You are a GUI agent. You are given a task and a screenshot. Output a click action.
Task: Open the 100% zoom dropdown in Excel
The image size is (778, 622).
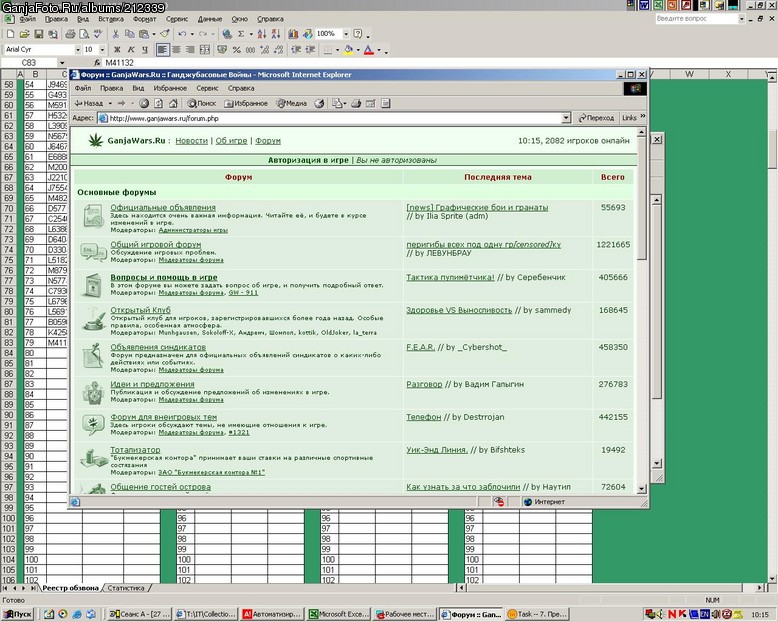point(346,34)
